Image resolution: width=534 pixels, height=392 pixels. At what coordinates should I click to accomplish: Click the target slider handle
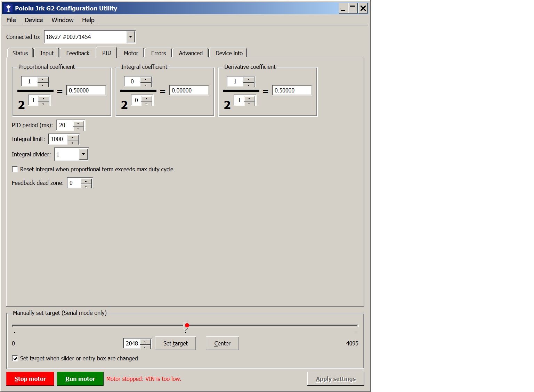click(186, 326)
